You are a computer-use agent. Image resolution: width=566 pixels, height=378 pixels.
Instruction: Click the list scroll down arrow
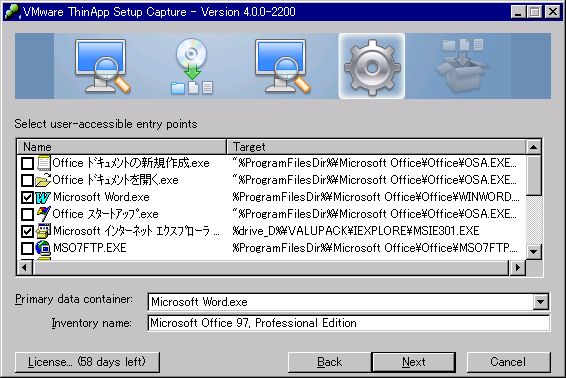534,252
